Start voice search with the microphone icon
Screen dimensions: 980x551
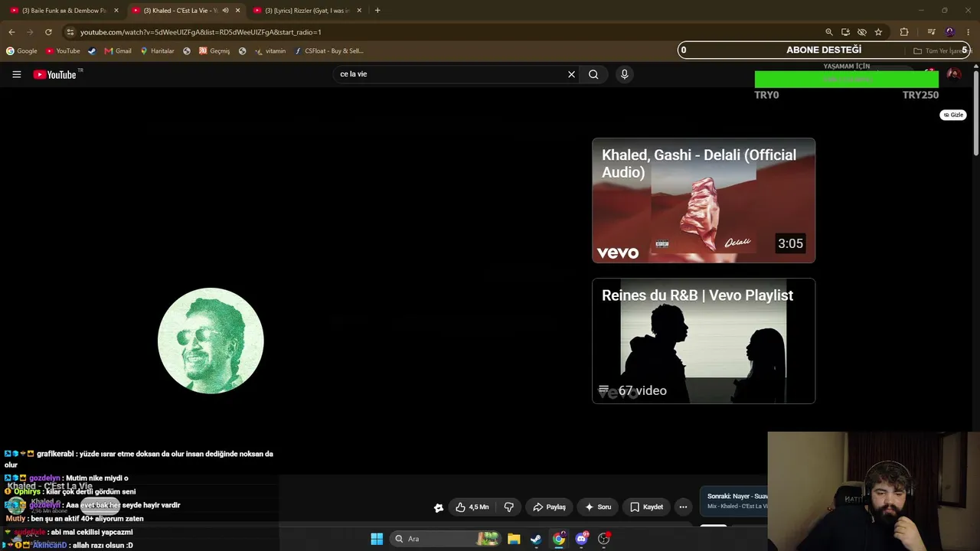(624, 74)
